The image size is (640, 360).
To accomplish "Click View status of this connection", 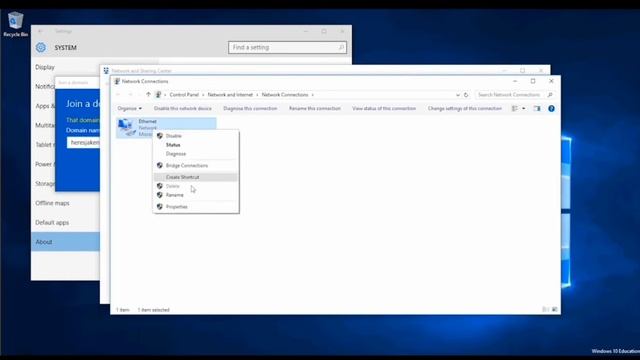I will [384, 109].
